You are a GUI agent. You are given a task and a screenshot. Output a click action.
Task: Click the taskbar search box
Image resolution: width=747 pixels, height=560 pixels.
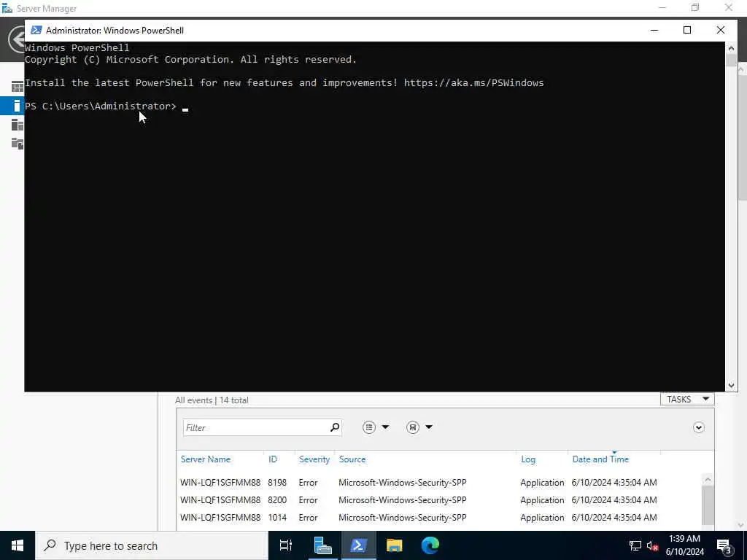pos(152,545)
